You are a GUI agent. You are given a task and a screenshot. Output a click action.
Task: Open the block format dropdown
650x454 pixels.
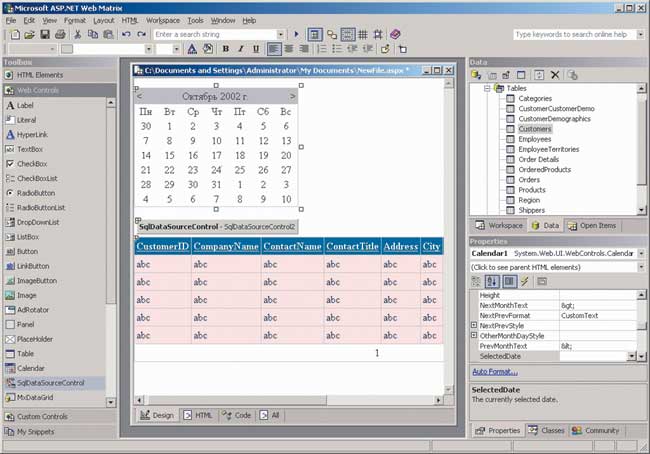pos(52,49)
